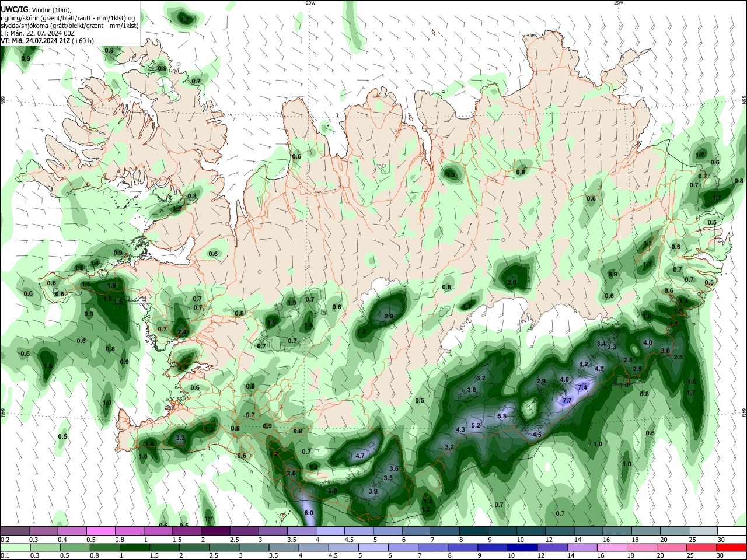Click the 3.8 precipitation value

373,491
